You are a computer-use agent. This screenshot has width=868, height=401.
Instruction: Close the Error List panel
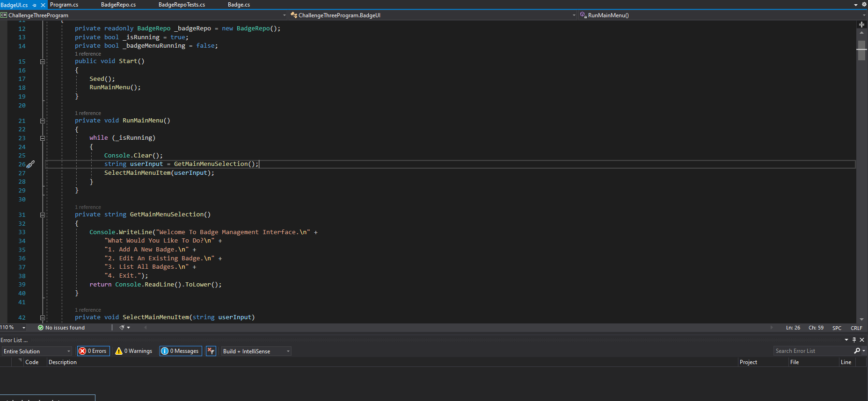tap(862, 340)
